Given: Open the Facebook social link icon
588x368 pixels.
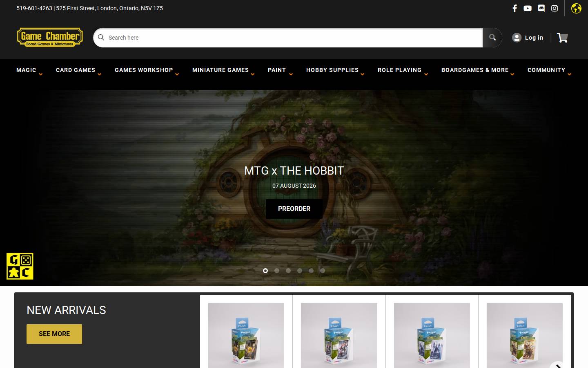Looking at the screenshot, I should 514,8.
